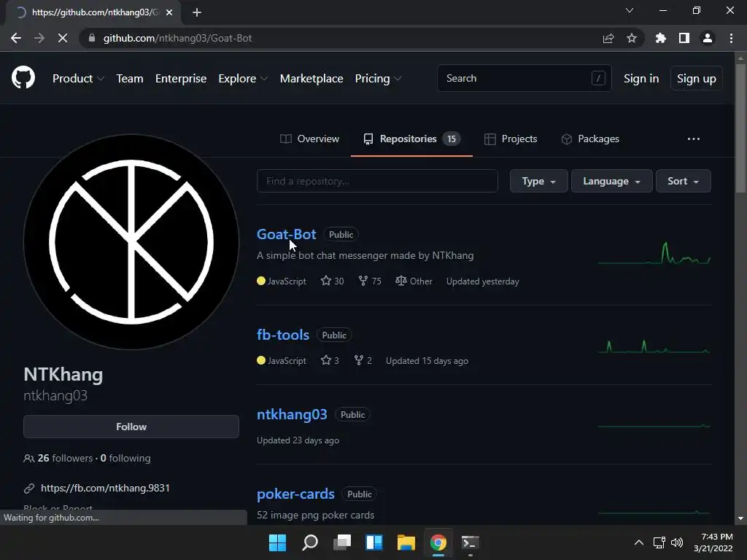Click the 0 following link

125,458
